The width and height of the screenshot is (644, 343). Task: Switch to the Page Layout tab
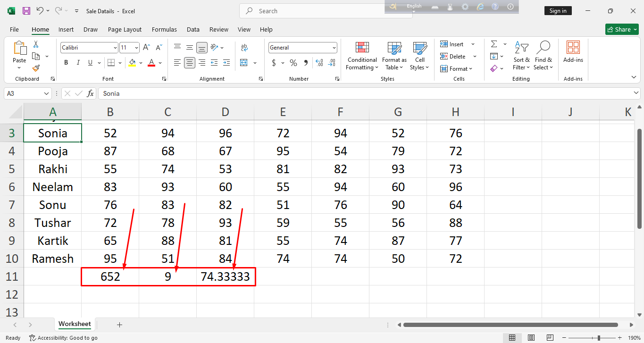pos(125,29)
